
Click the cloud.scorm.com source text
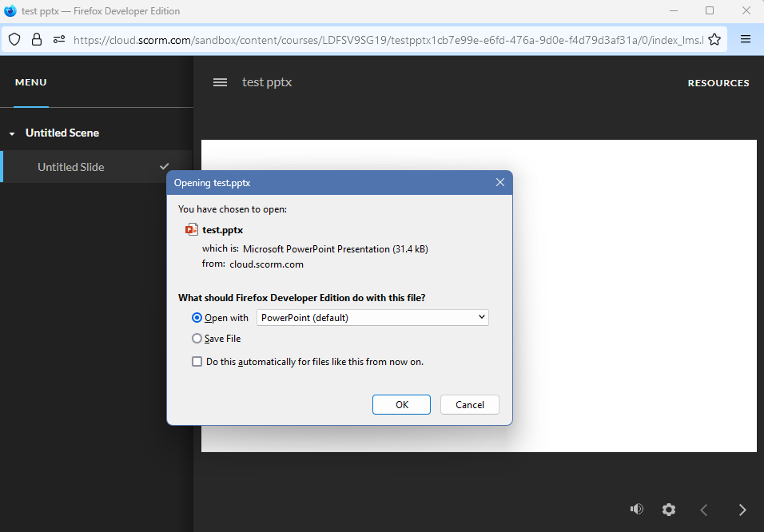(x=267, y=264)
